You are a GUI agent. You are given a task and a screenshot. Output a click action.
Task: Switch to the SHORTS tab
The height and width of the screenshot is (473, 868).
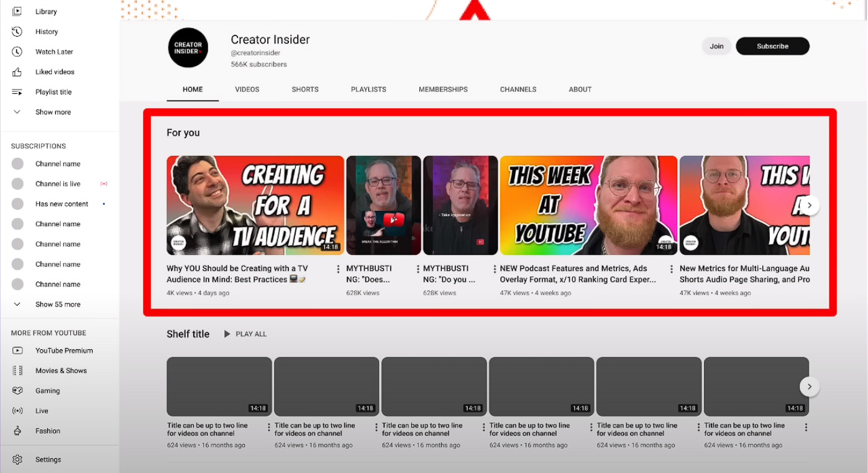[x=305, y=90]
